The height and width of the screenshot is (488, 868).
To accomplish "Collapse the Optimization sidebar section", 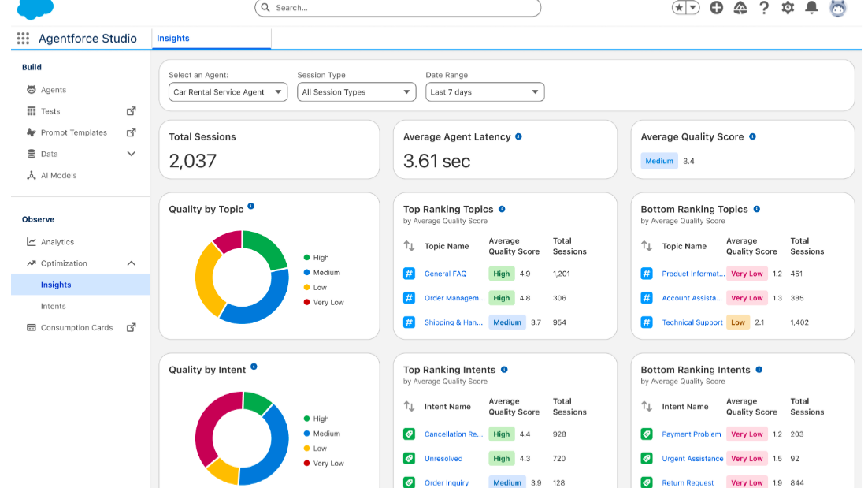I will coord(132,263).
